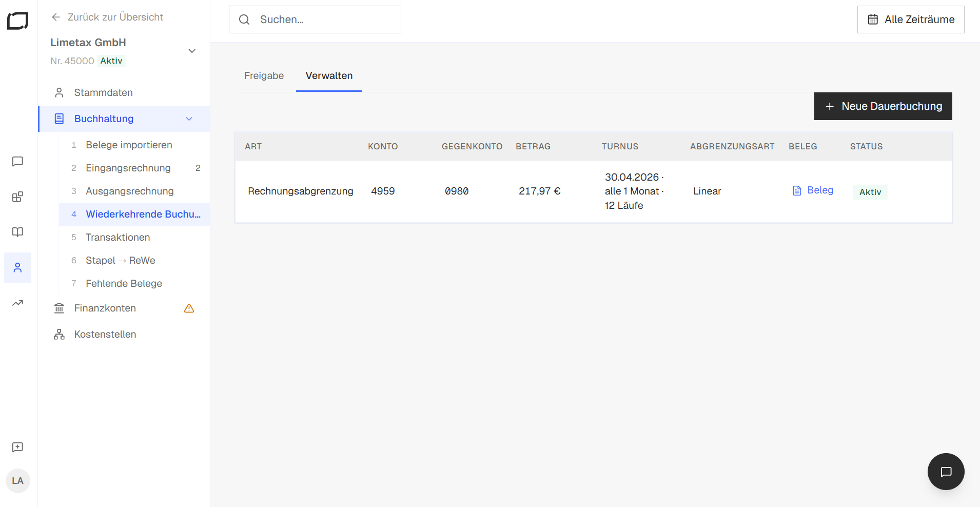Click the app logo icon
The width and height of the screenshot is (980, 507).
(17, 21)
